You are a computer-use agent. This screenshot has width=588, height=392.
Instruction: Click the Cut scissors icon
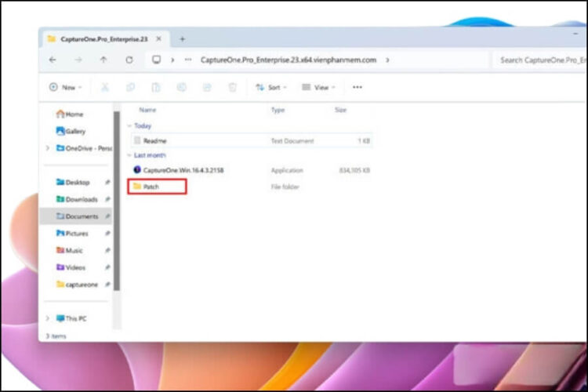coord(105,87)
